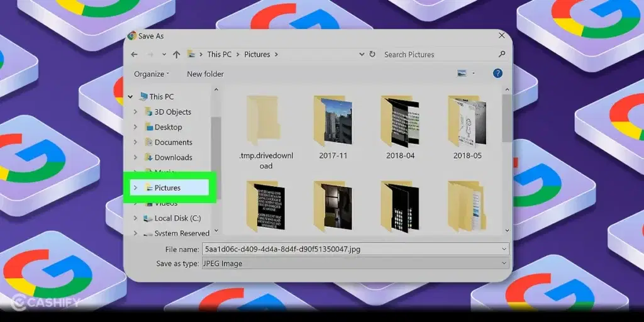Image resolution: width=644 pixels, height=322 pixels.
Task: Select This PC in navigation pane
Action: pyautogui.click(x=162, y=97)
